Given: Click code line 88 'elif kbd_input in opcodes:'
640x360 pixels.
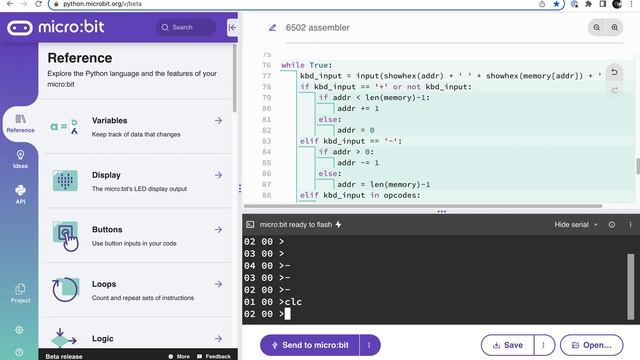Looking at the screenshot, I should coord(360,195).
